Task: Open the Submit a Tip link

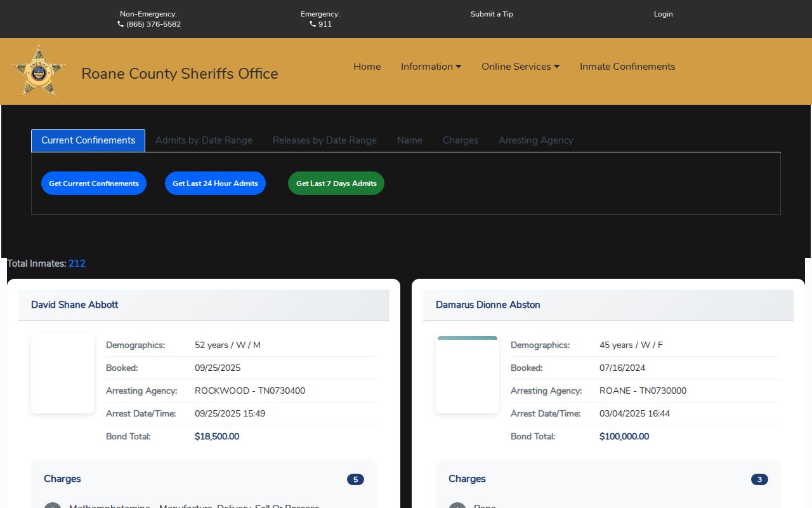Action: pos(492,14)
